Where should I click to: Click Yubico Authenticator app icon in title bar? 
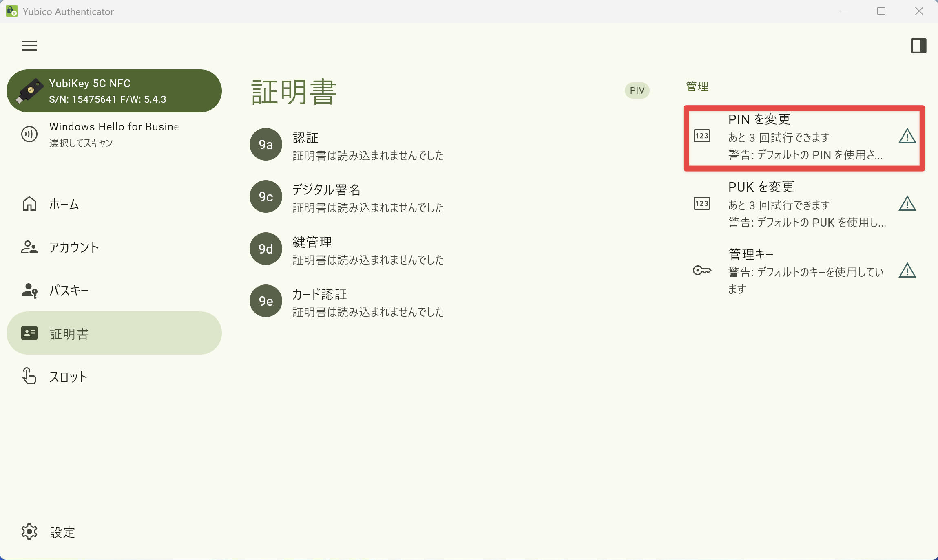(x=11, y=11)
